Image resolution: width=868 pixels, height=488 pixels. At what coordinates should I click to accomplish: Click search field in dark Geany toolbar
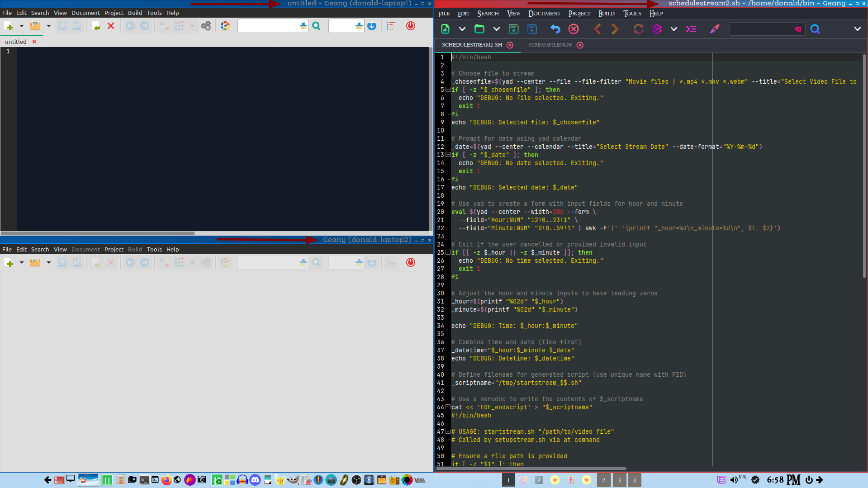[762, 29]
